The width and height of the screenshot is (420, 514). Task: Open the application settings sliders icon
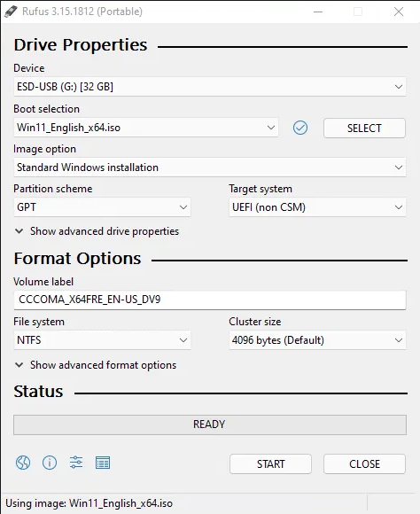(76, 463)
